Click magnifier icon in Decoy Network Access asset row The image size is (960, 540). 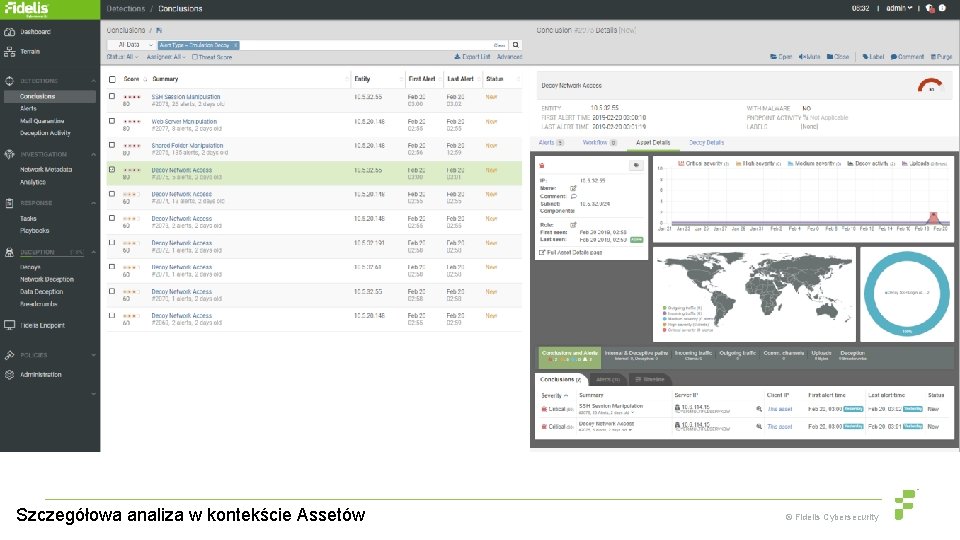759,427
